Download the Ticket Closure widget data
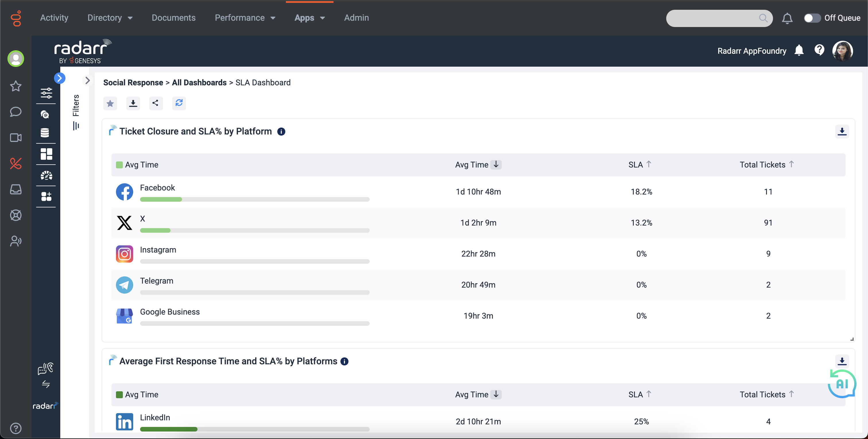868x439 pixels. tap(842, 132)
